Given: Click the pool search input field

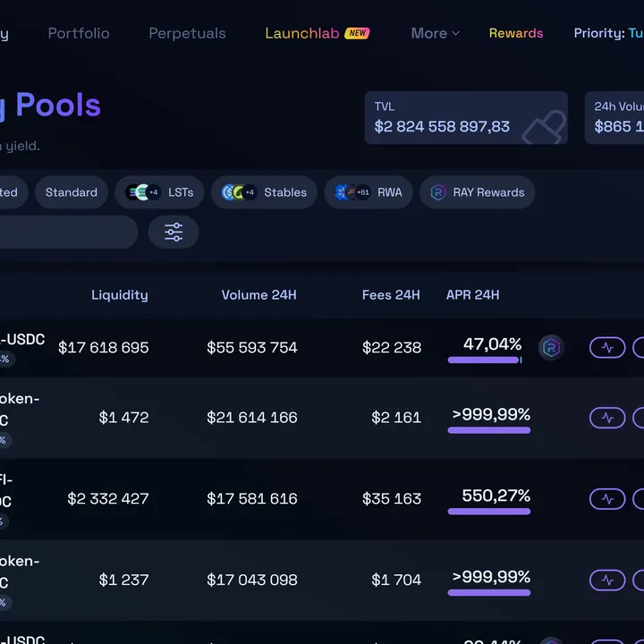Looking at the screenshot, I should 63,233.
